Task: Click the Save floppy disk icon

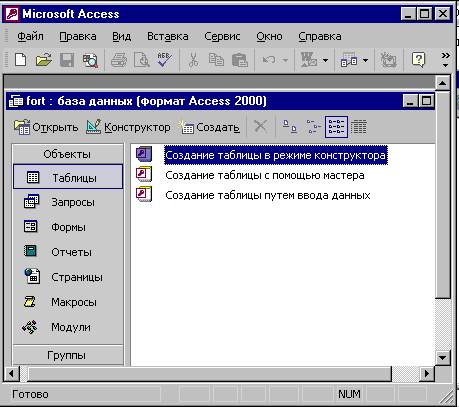Action: [x=67, y=60]
